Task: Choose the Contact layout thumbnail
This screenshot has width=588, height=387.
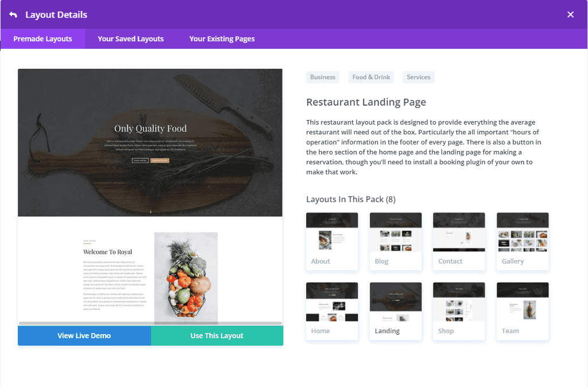Action: click(x=459, y=241)
